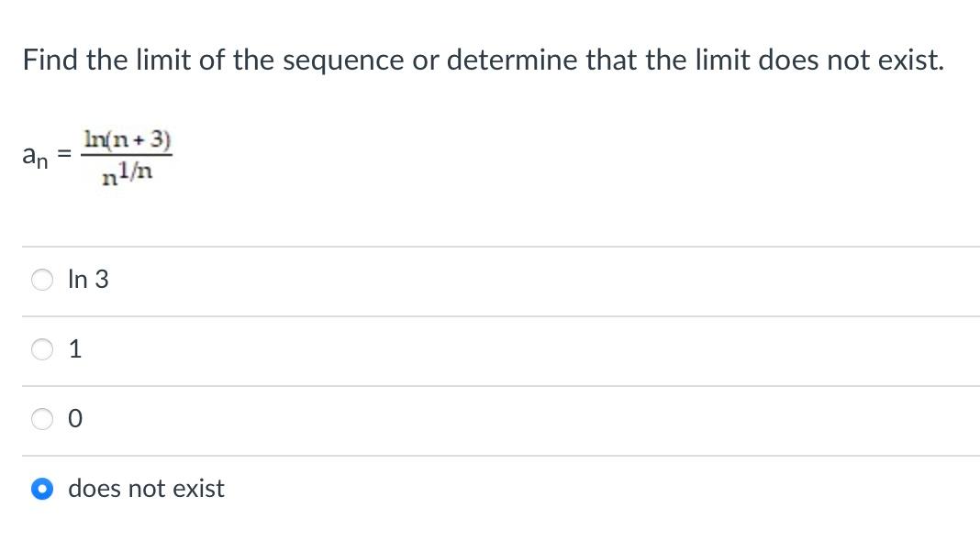Click the selected "does not exist" radio button
The image size is (980, 541).
point(42,489)
